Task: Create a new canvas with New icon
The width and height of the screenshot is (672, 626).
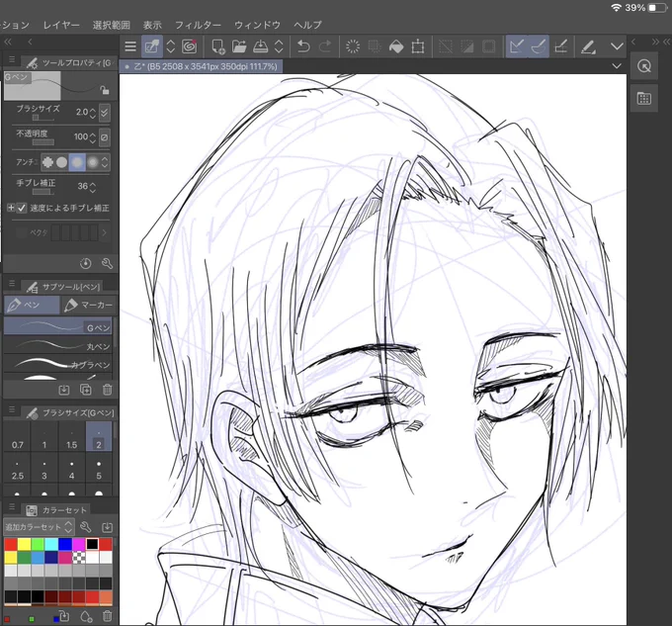Action: pos(218,46)
